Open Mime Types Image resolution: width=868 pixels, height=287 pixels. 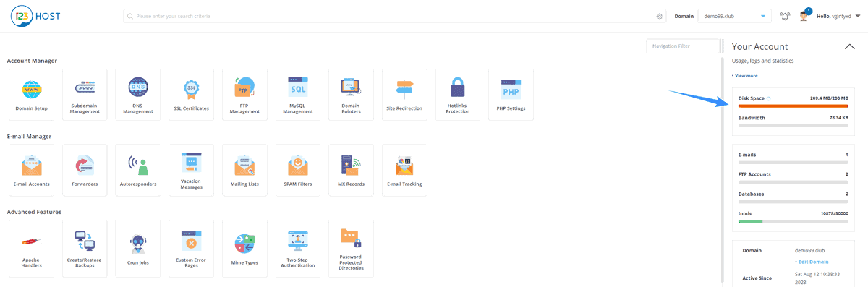[244, 249]
